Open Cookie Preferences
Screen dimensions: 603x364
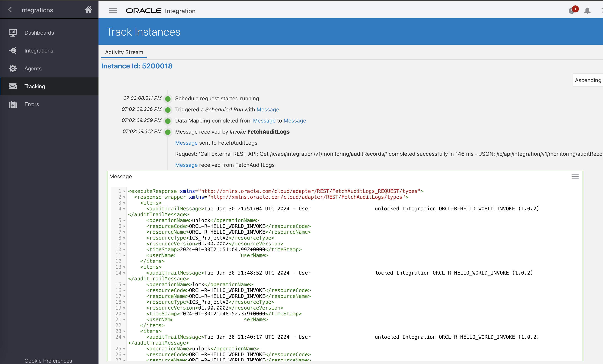coord(48,360)
